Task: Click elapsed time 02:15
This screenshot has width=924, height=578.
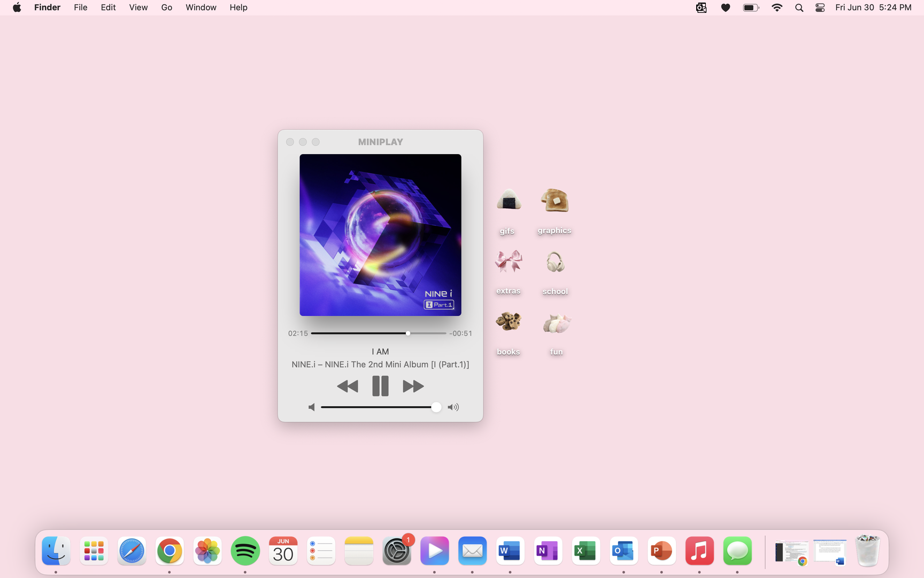Action: pos(298,333)
